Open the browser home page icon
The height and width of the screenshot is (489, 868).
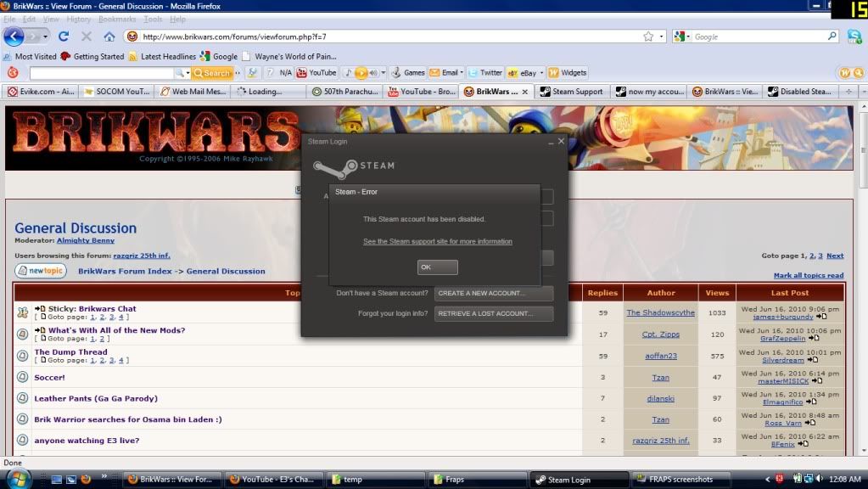[109, 37]
